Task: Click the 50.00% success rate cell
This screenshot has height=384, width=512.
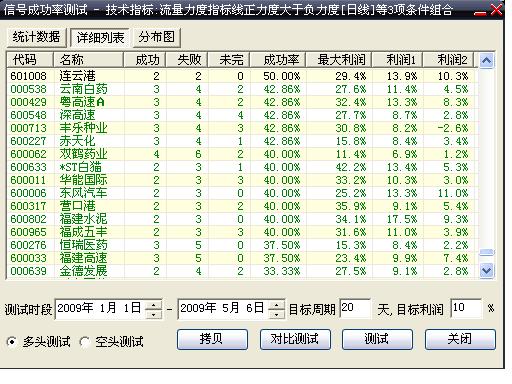Action: 282,76
